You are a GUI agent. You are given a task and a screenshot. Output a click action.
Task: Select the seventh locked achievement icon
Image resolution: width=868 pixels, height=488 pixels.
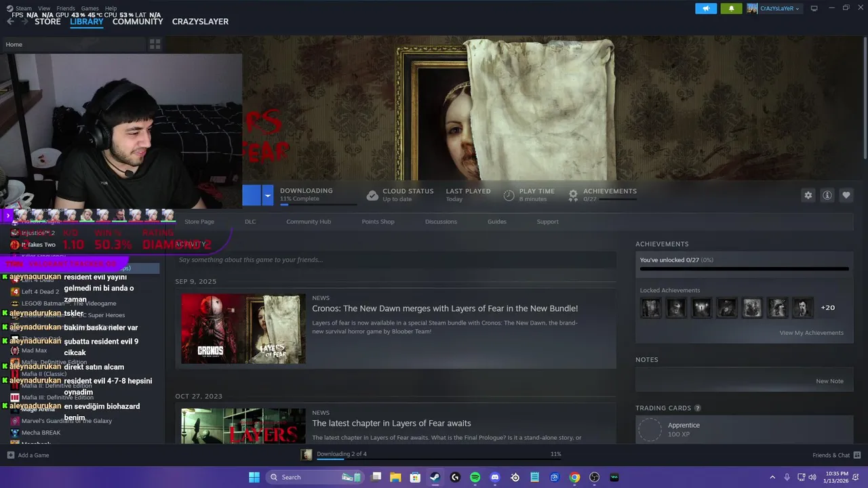[802, 308]
